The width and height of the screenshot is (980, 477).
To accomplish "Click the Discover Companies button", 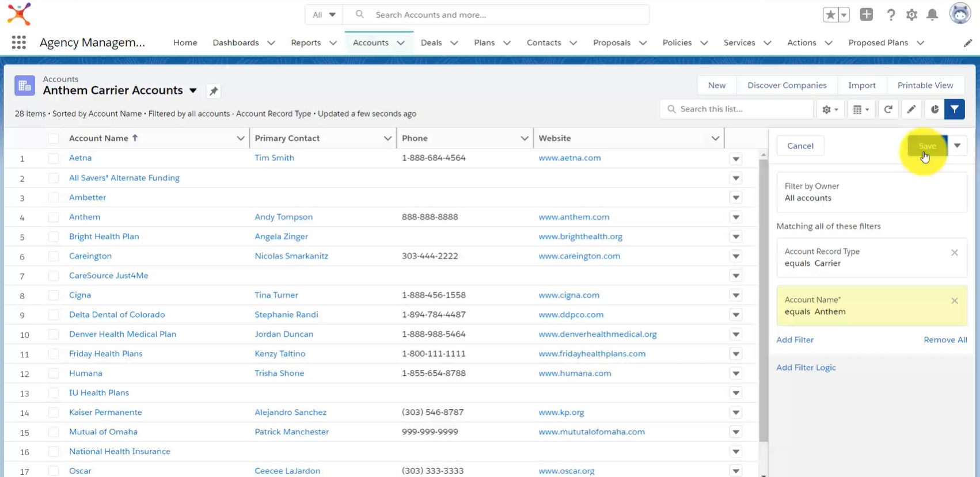I will tap(787, 85).
